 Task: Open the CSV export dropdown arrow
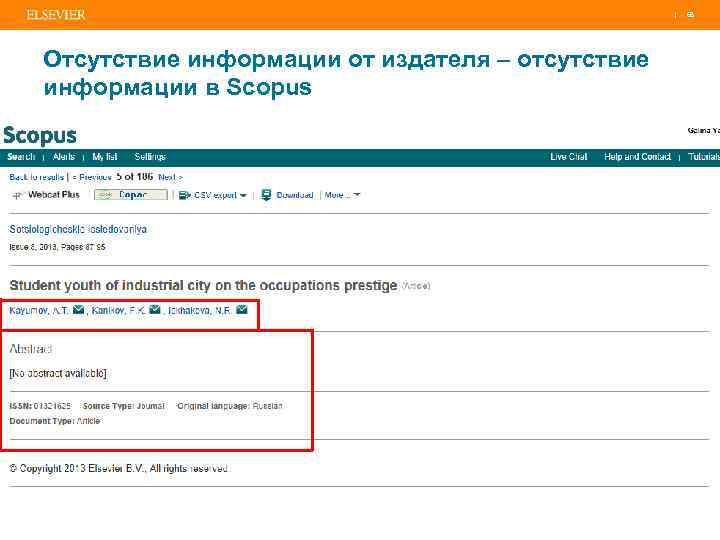point(243,196)
